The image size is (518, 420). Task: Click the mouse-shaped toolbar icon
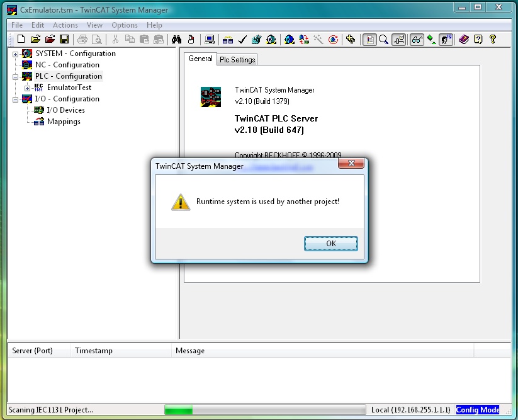[x=191, y=40]
